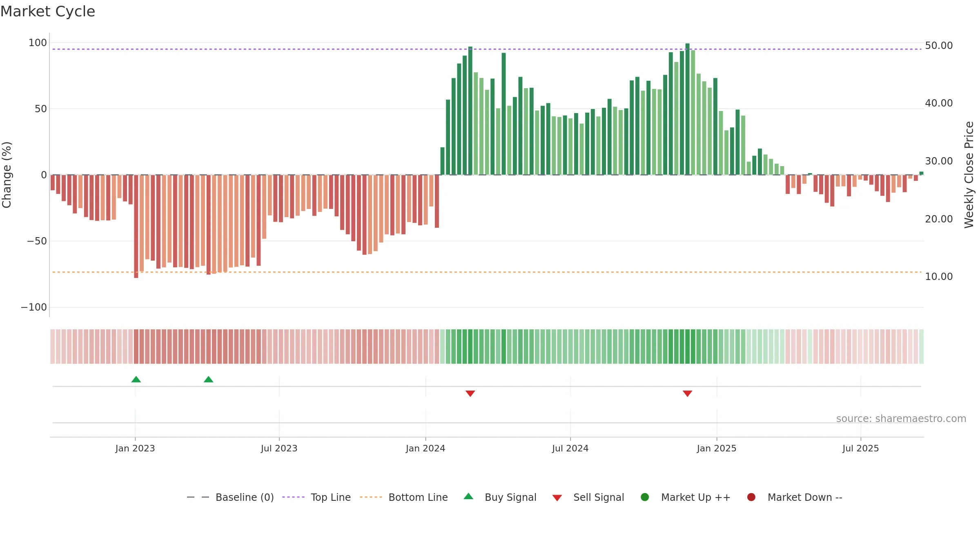Click the Jan 2023 axis label

point(135,449)
